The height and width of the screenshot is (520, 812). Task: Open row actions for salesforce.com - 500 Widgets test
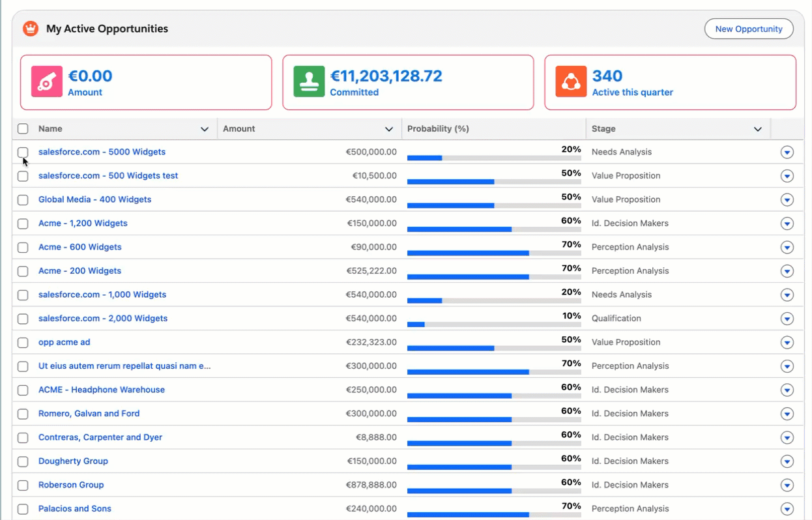click(787, 176)
